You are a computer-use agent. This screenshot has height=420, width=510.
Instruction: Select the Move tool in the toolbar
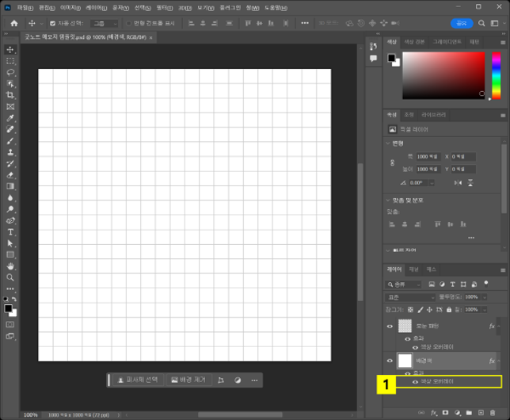[10, 49]
